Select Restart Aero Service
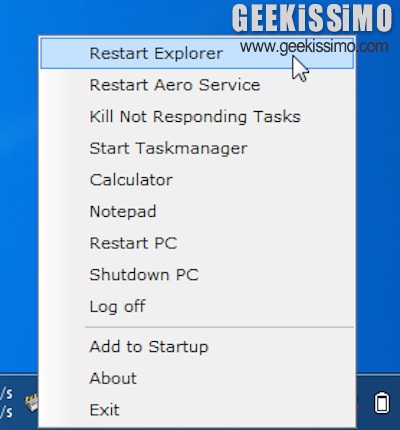 (x=197, y=85)
